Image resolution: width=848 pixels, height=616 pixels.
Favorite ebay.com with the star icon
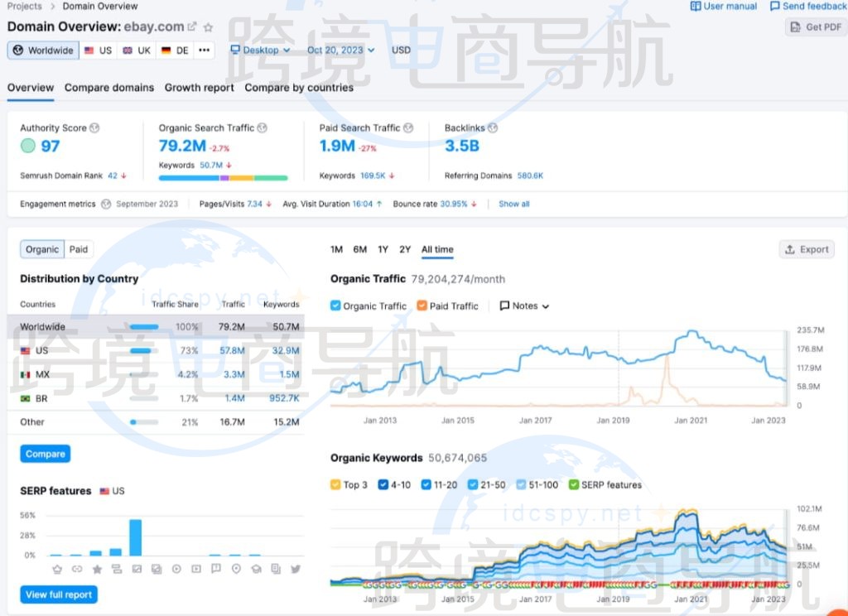[x=209, y=26]
